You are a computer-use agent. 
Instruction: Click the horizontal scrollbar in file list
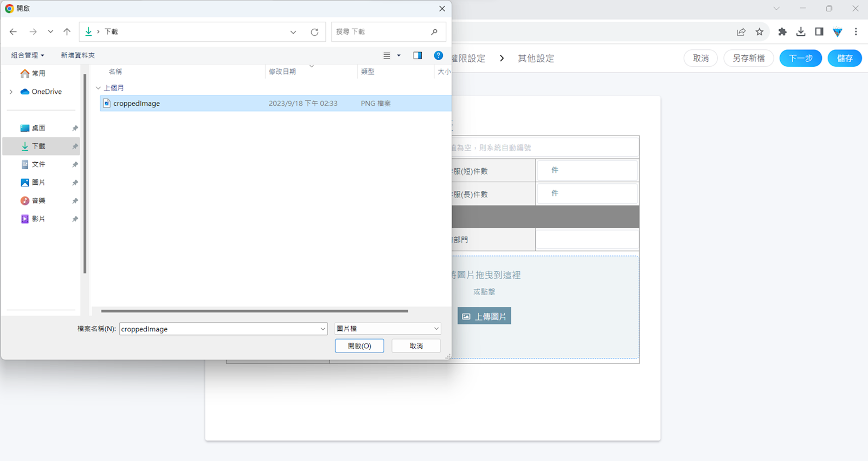click(x=254, y=311)
